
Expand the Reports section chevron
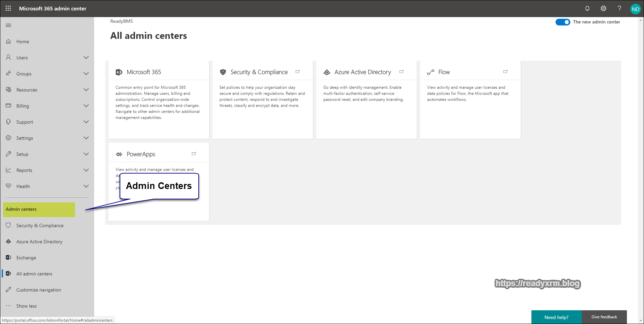86,170
